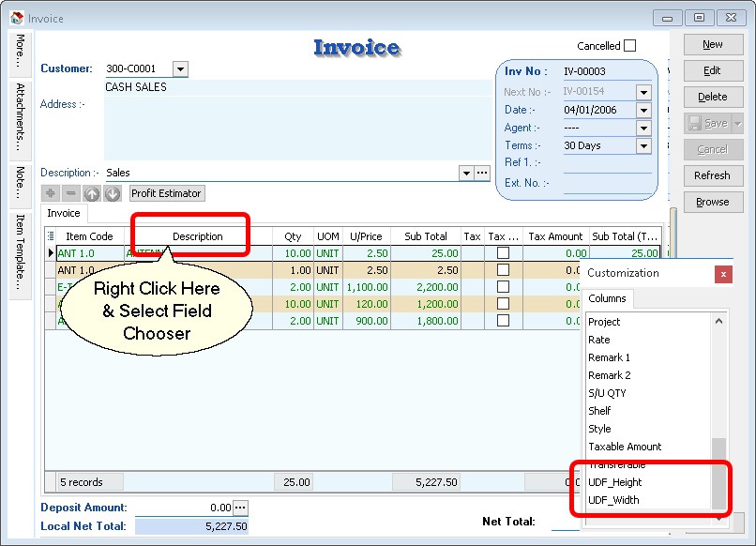Tick the Tax checkbox in first row
Viewport: 756px width, 546px height.
tap(504, 253)
